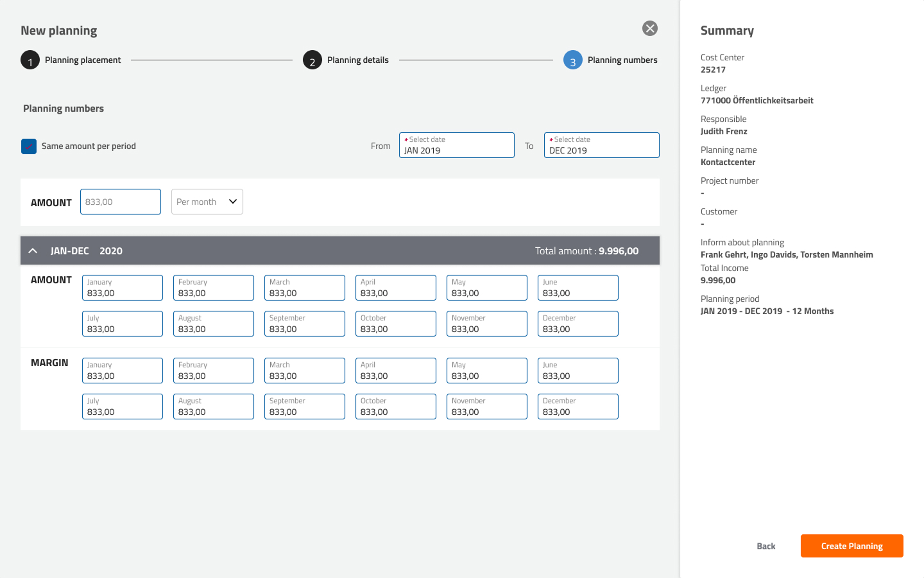Click the Create Planning button
The image size is (924, 578).
tap(851, 546)
